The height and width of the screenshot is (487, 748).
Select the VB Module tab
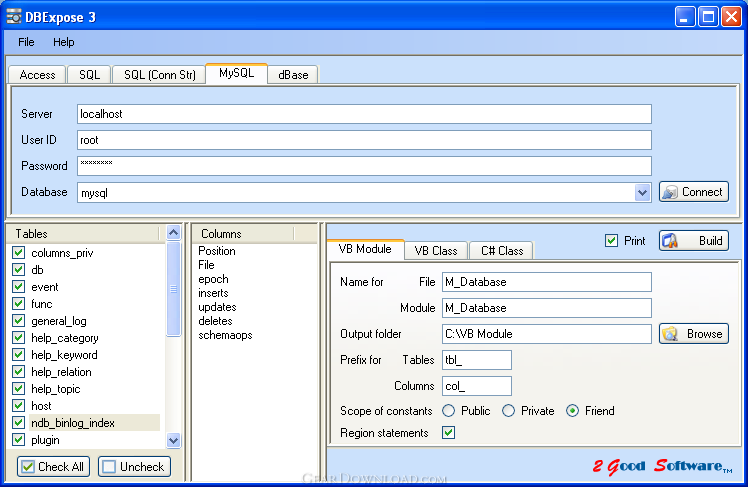click(365, 249)
